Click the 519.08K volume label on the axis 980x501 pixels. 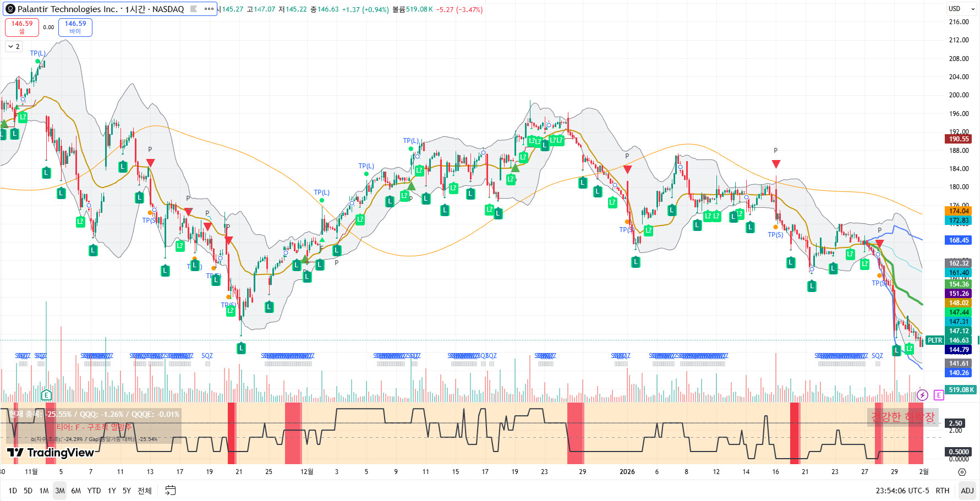(x=961, y=390)
